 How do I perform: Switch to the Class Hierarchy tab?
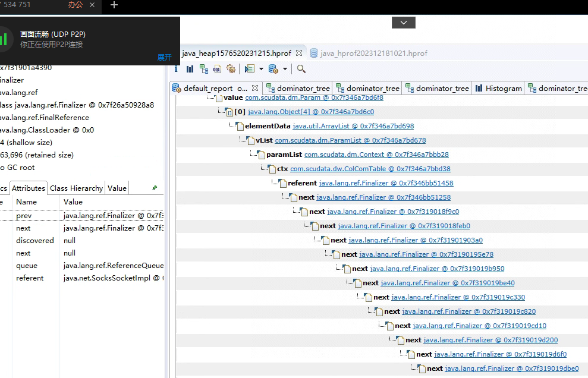76,188
